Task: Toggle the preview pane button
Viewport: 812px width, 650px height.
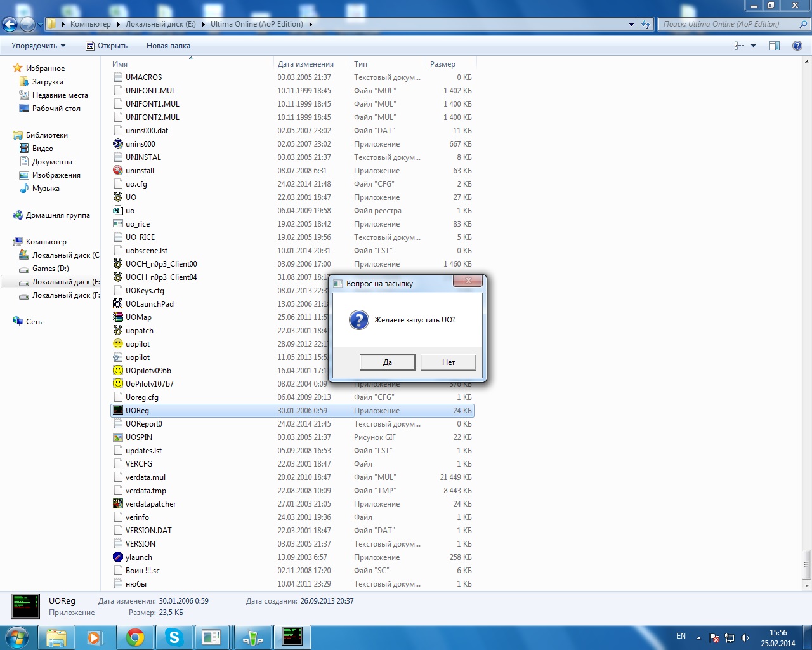Action: click(x=775, y=46)
